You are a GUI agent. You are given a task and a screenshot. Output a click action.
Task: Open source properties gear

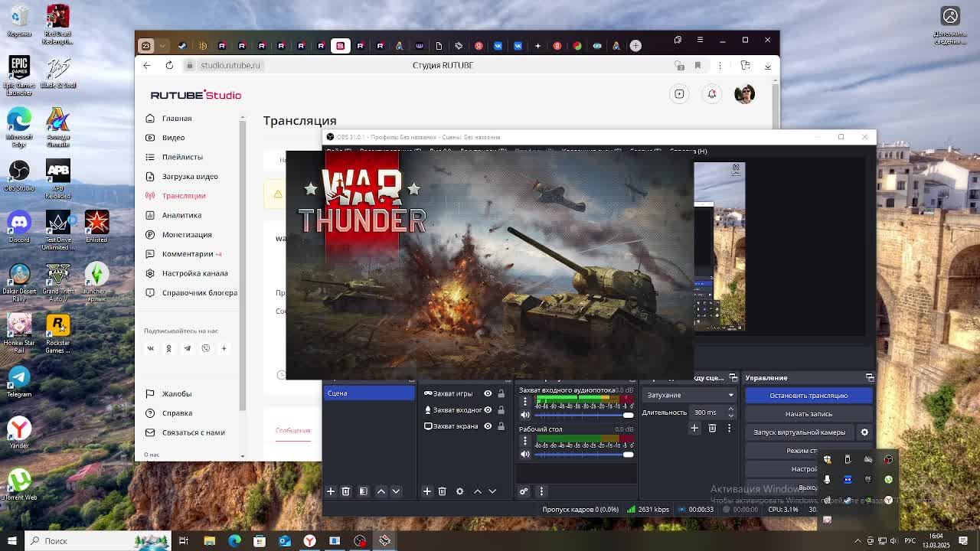pos(460,491)
